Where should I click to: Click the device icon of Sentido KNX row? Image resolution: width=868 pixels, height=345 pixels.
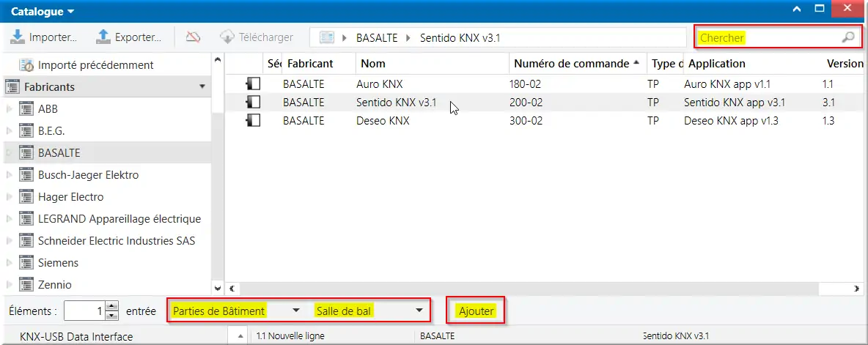pos(254,103)
